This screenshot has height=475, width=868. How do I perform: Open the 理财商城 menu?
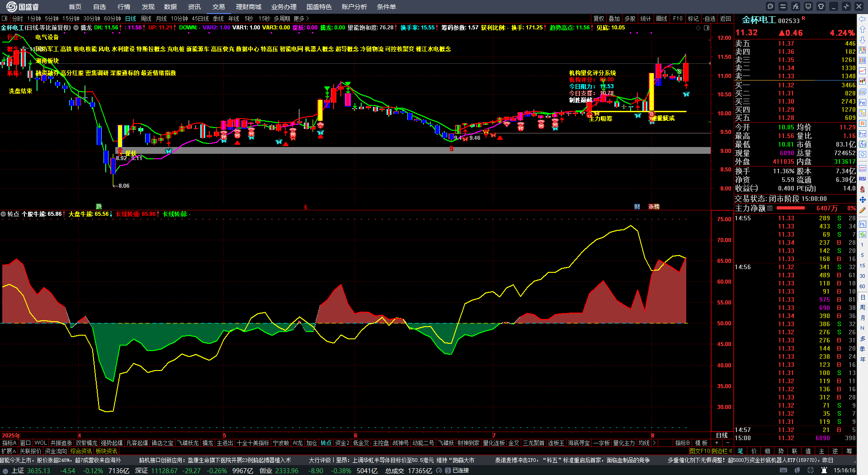click(x=249, y=7)
